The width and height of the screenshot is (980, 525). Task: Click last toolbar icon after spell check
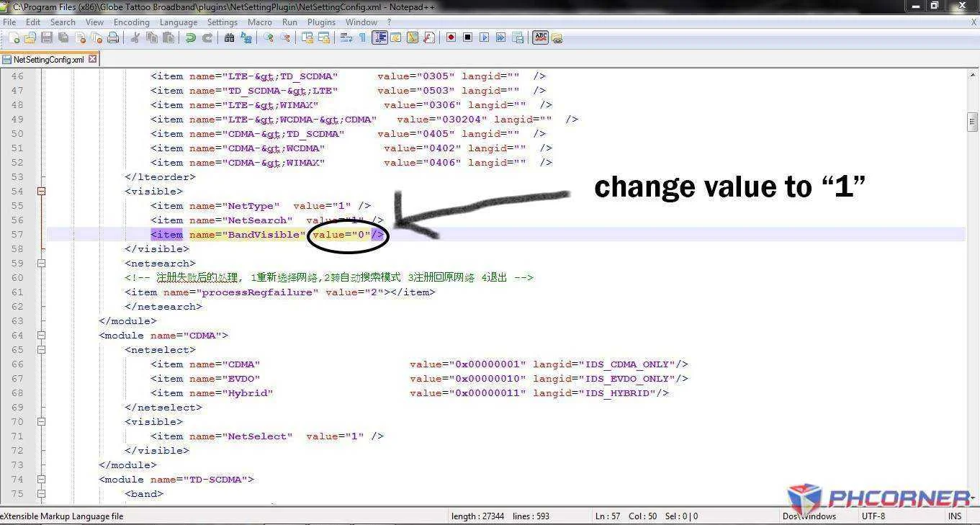click(557, 37)
